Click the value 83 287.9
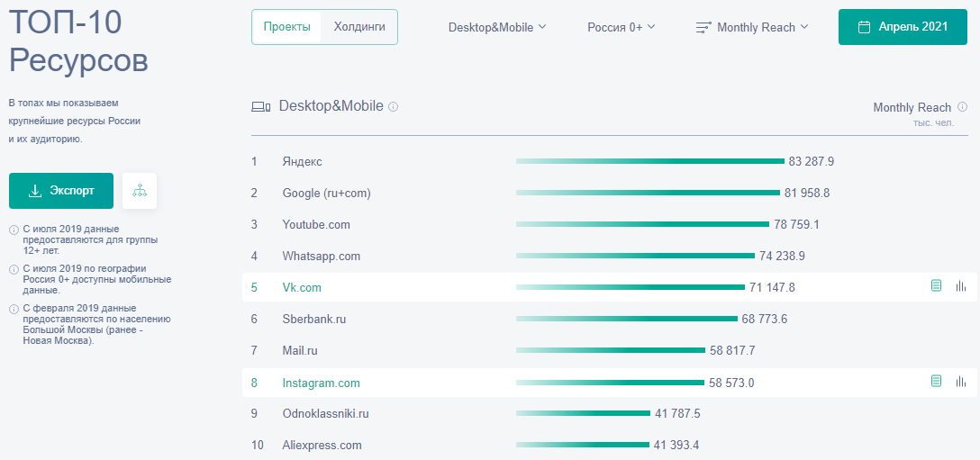Image resolution: width=980 pixels, height=460 pixels. click(812, 162)
